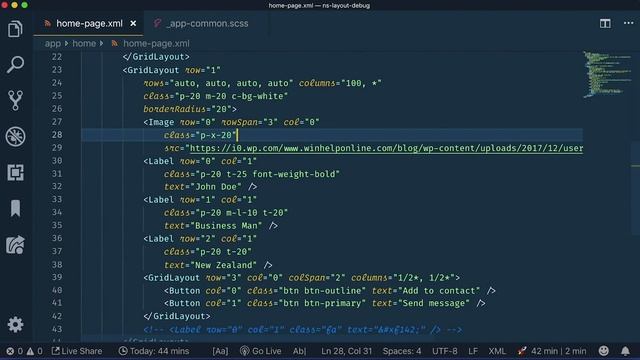
Task: Change end of line via LF
Action: pos(473,351)
